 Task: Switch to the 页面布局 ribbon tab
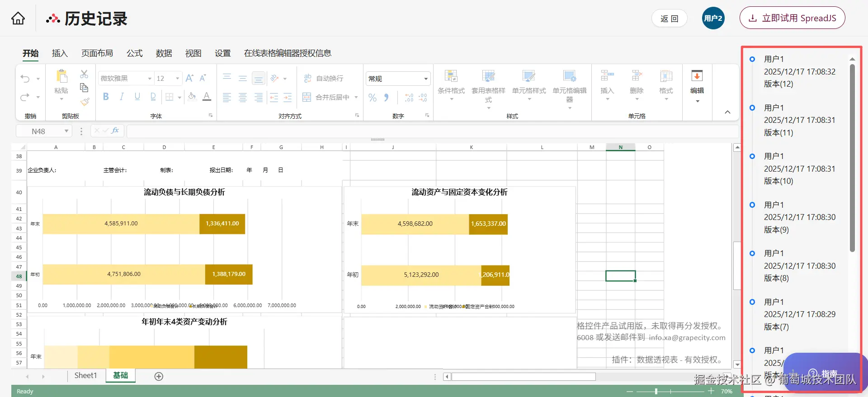(97, 53)
